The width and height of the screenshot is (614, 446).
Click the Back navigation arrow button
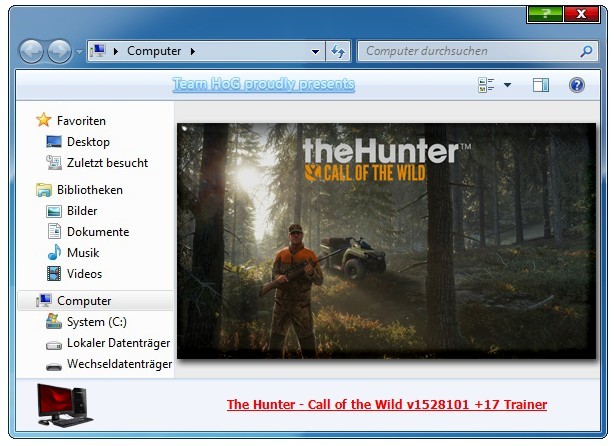point(31,51)
